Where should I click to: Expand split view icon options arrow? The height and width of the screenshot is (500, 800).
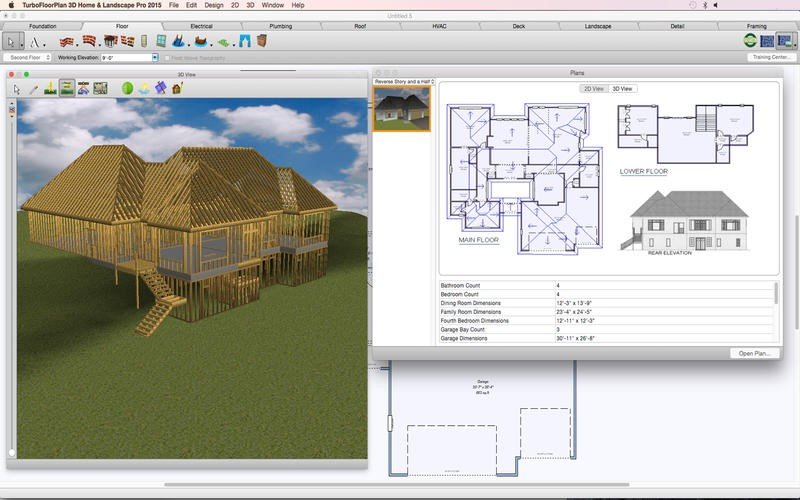pos(795,45)
